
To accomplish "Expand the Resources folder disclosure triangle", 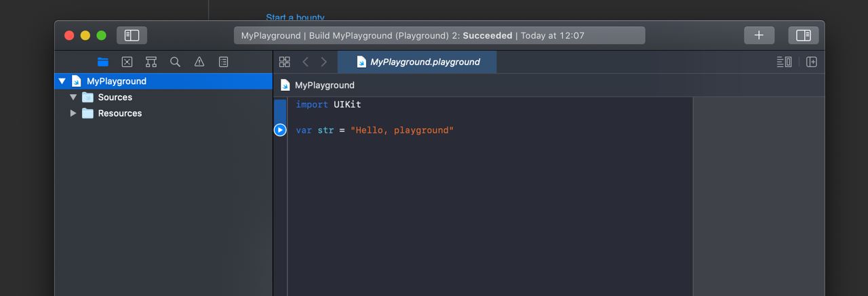I will coord(73,113).
